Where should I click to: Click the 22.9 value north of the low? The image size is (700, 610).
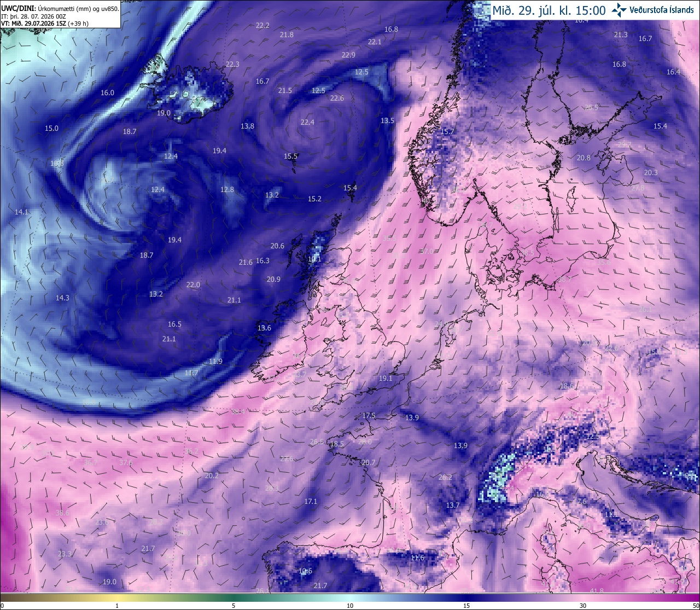tap(348, 55)
